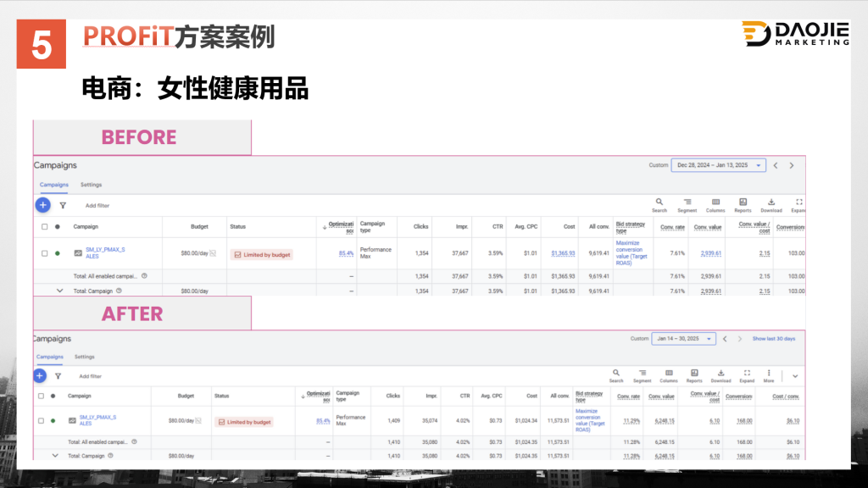Click the 6,248.15 conv. value in AFTER campaign row

coord(665,421)
